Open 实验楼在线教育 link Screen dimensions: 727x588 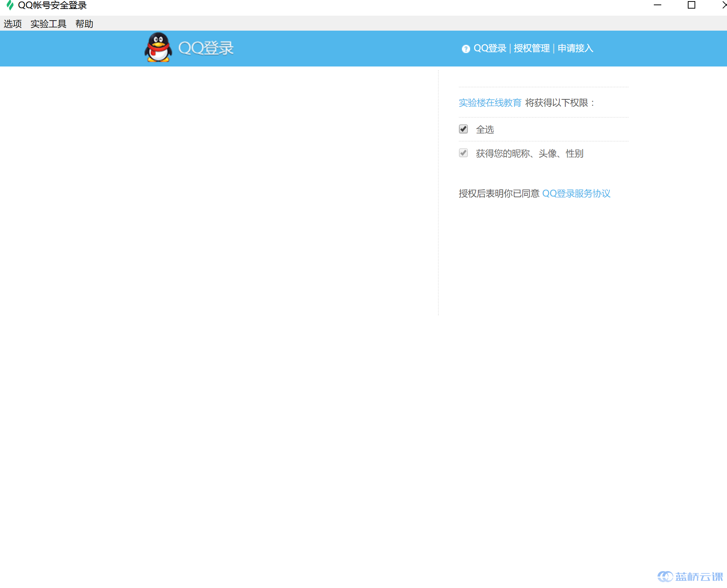coord(490,103)
